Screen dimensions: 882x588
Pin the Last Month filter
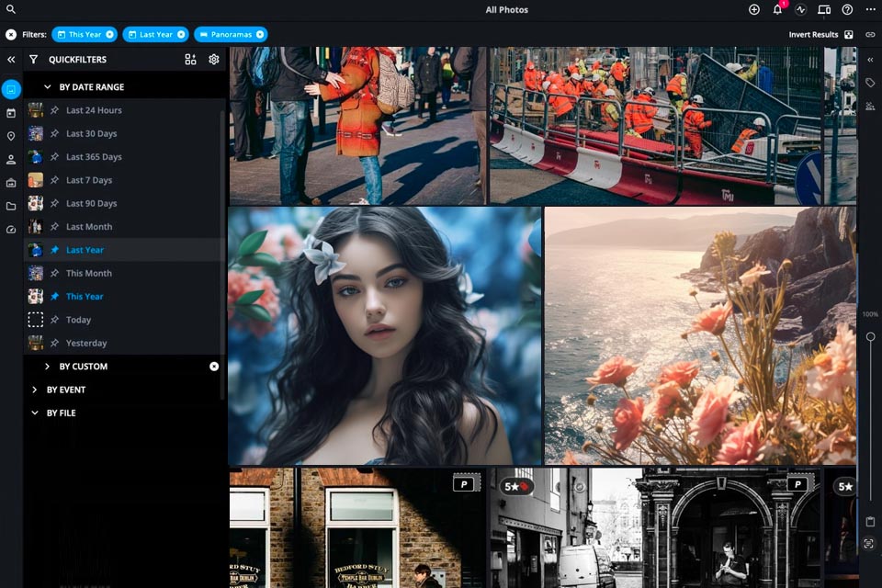(x=54, y=227)
